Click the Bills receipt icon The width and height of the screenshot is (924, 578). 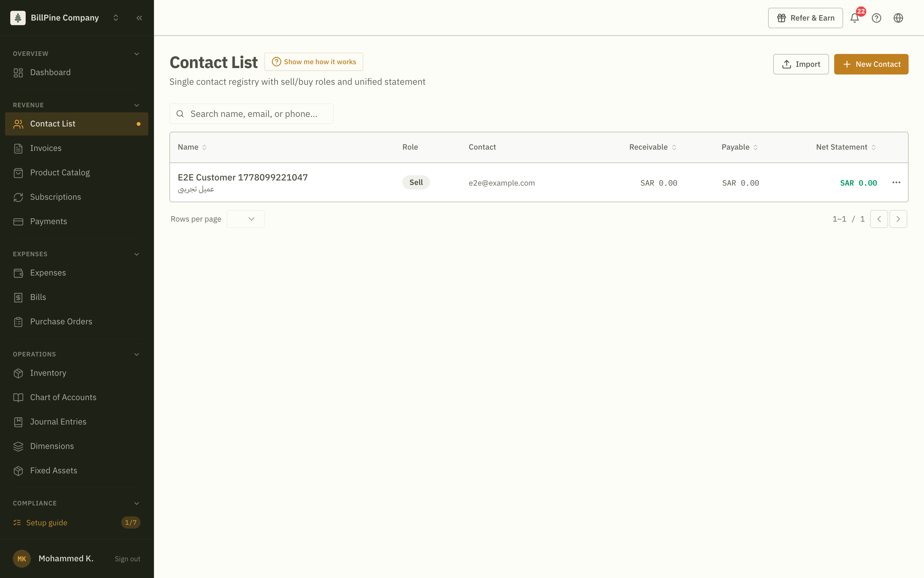[18, 297]
